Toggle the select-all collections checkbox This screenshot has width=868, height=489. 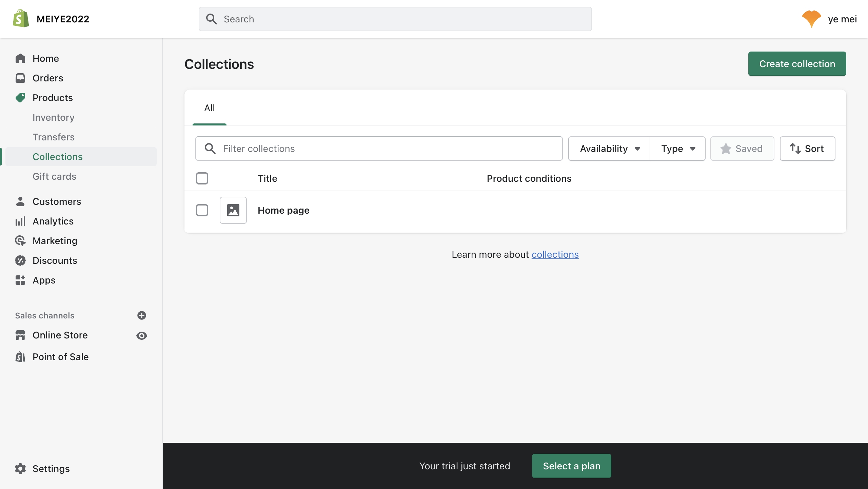pos(202,178)
